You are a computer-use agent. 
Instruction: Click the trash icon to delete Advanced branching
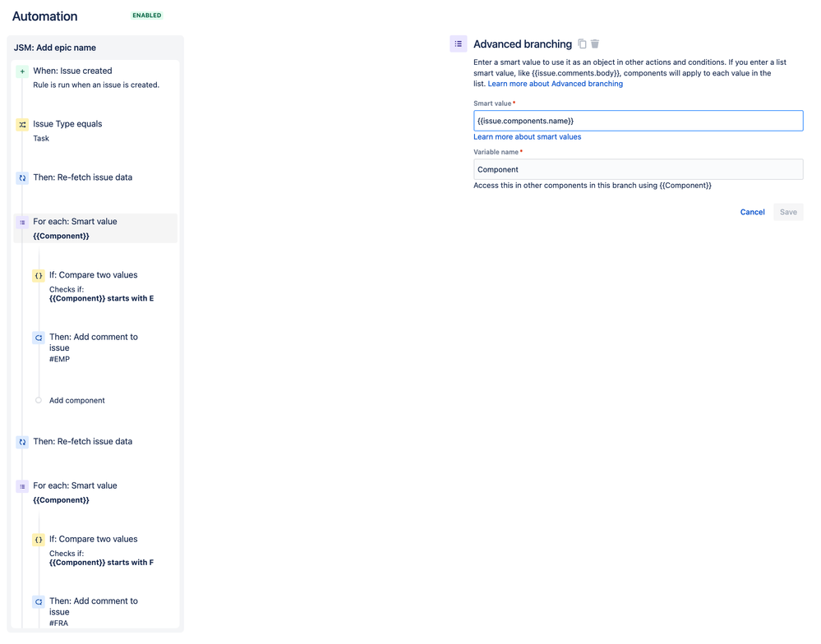click(595, 44)
